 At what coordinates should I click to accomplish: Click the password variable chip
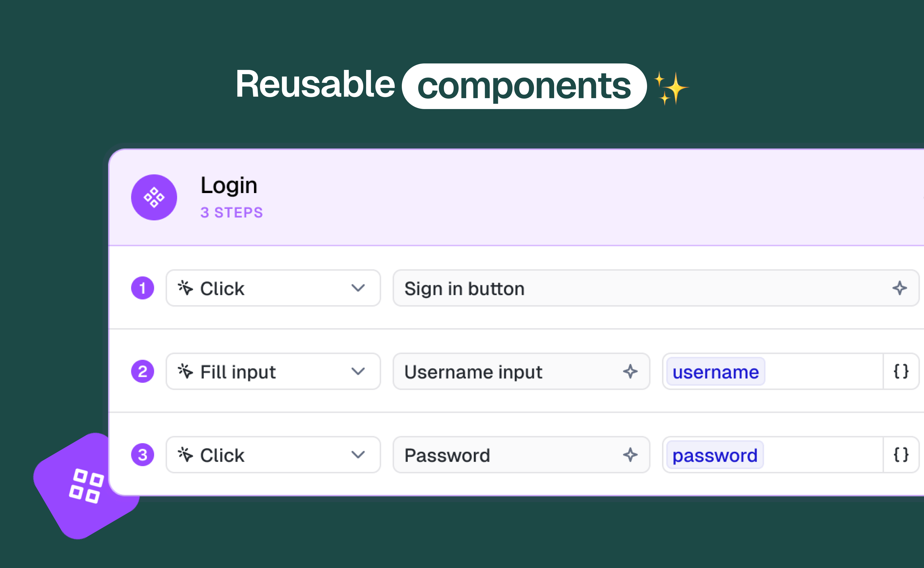coord(714,455)
